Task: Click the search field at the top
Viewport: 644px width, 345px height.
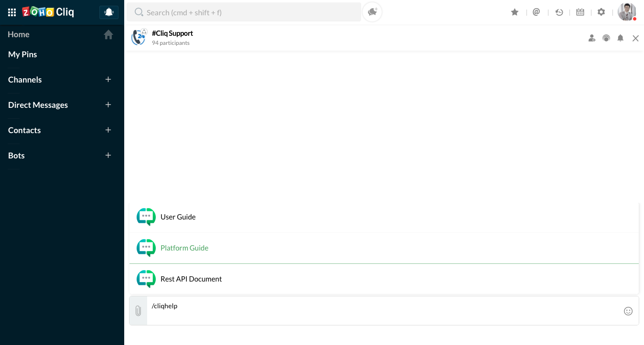Action: [244, 12]
